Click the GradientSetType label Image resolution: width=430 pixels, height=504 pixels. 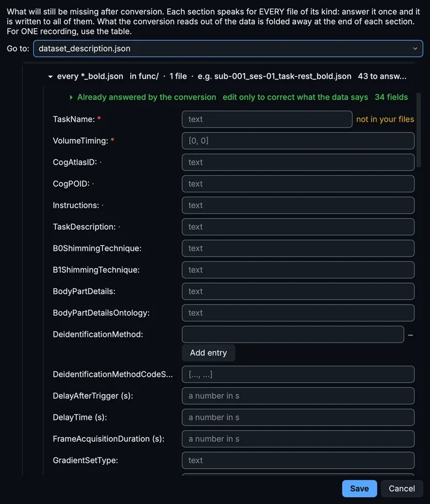pyautogui.click(x=85, y=460)
